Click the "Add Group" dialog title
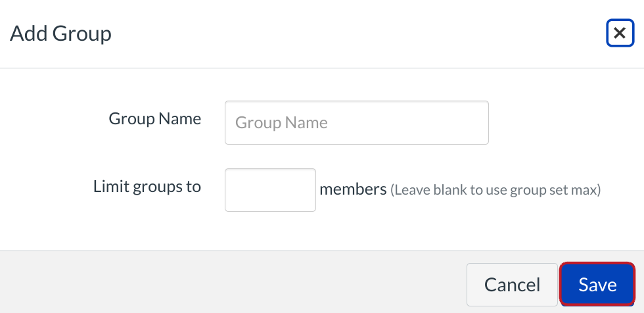The height and width of the screenshot is (313, 644). (60, 33)
